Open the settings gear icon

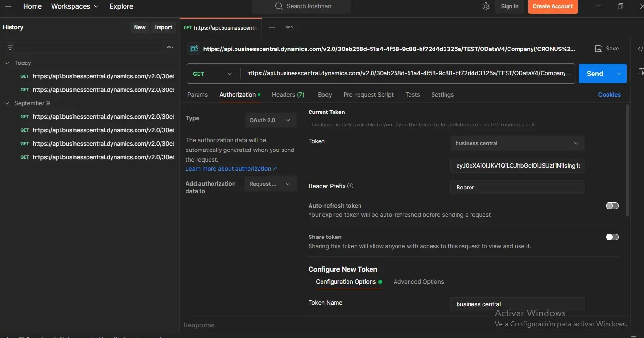tap(486, 6)
